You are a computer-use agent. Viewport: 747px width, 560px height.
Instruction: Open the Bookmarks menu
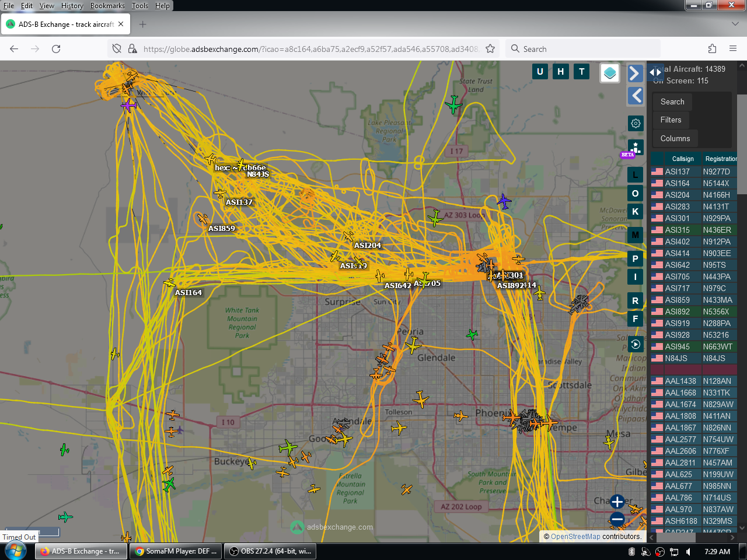107,6
